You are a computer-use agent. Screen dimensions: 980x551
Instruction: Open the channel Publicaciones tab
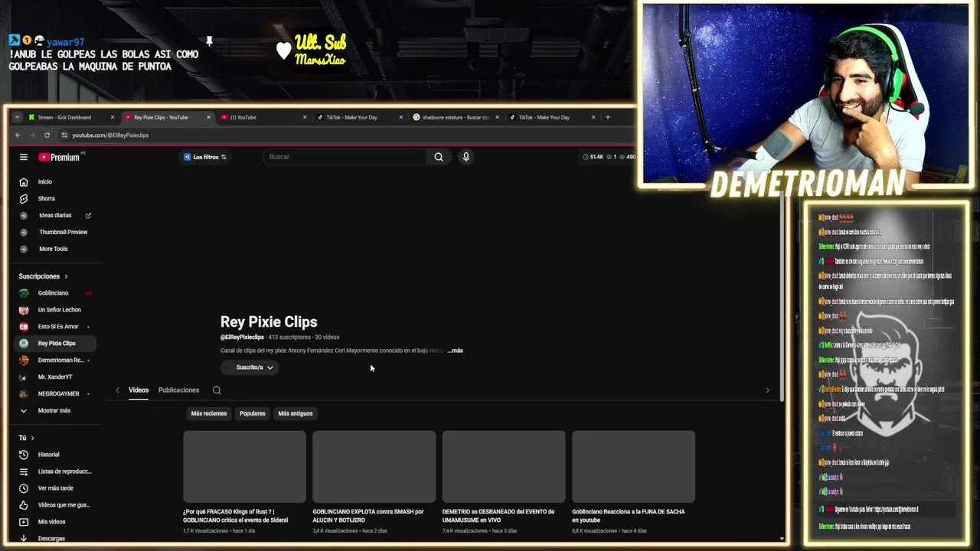coord(178,390)
